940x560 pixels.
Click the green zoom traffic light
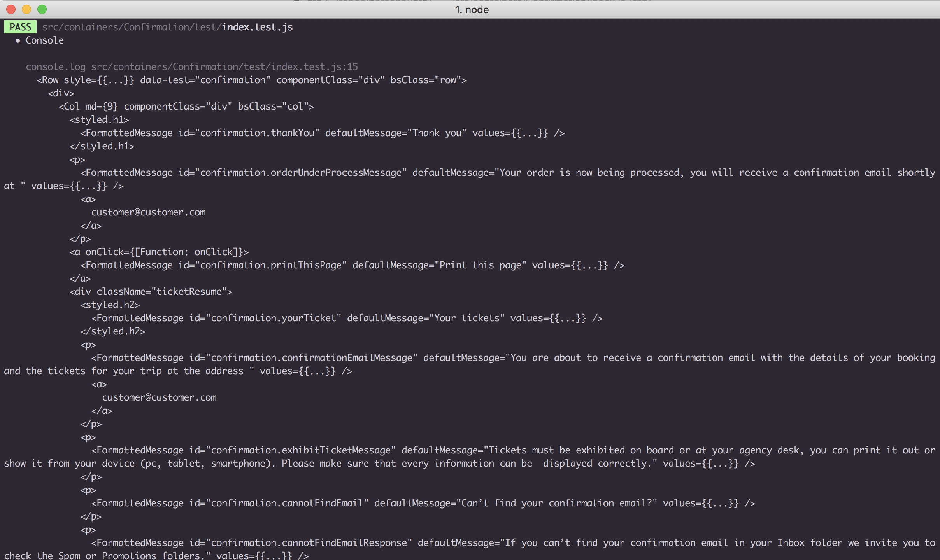[x=42, y=9]
